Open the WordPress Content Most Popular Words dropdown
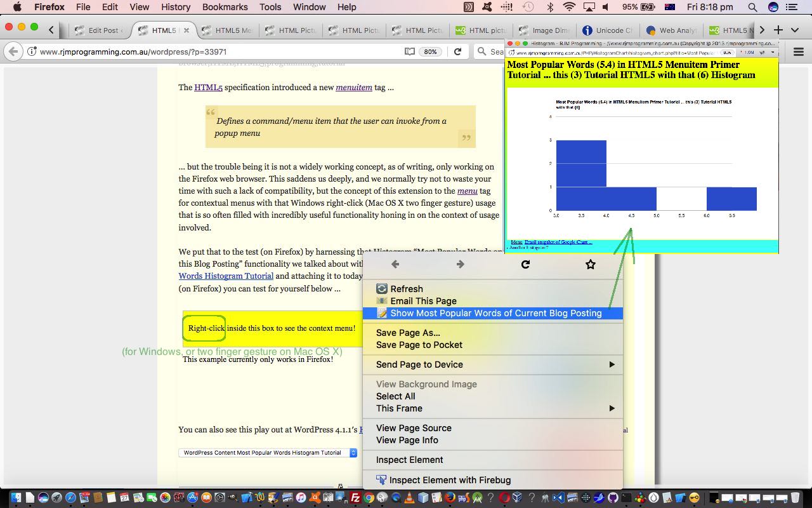Image resolution: width=812 pixels, height=508 pixels. [268, 453]
